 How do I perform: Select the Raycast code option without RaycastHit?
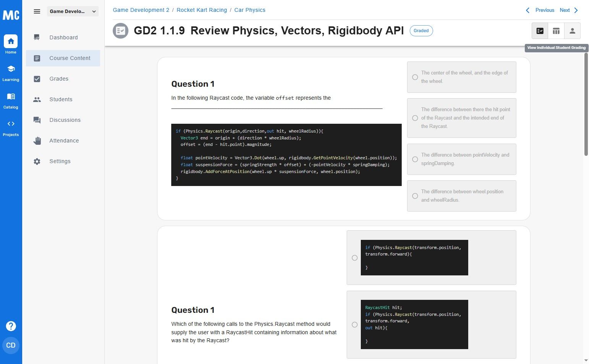[431, 258]
